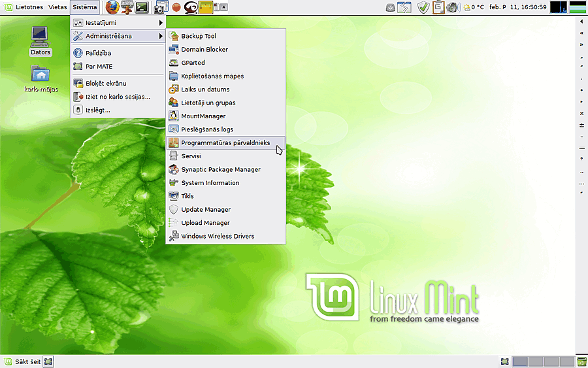Click the power shutdown tray icon
Screen dimensions: 588x368
(x=391, y=7)
